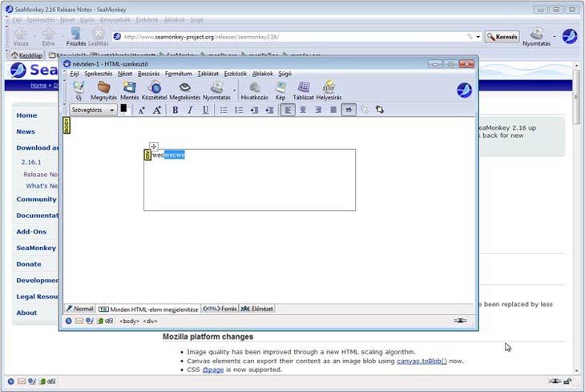Screen dimensions: 585x392
Task: Toggle underline formatting in editor
Action: coord(206,110)
